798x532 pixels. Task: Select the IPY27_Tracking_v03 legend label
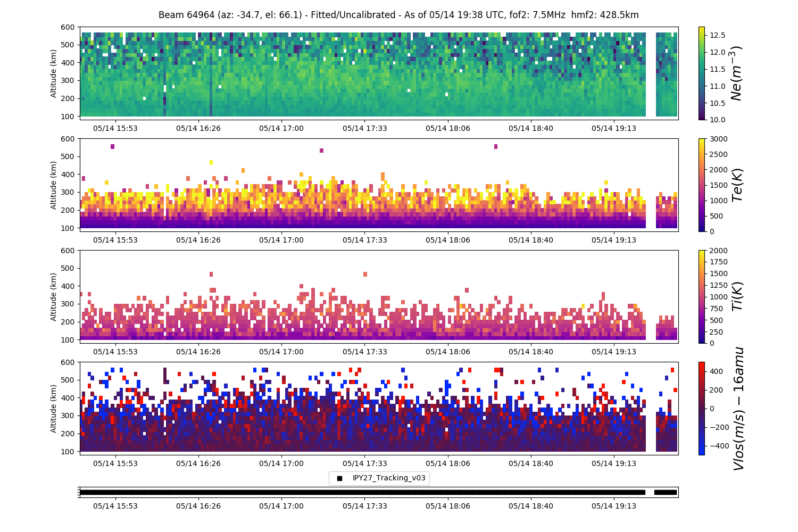pos(389,478)
